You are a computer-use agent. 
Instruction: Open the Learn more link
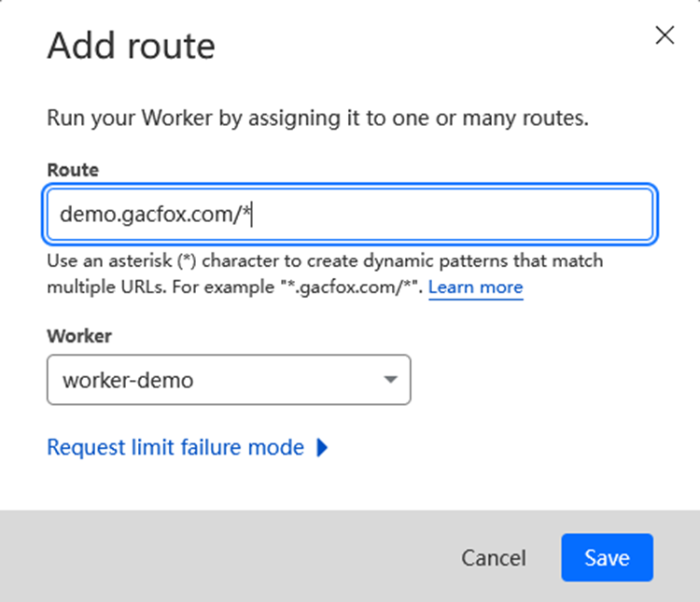click(x=475, y=287)
